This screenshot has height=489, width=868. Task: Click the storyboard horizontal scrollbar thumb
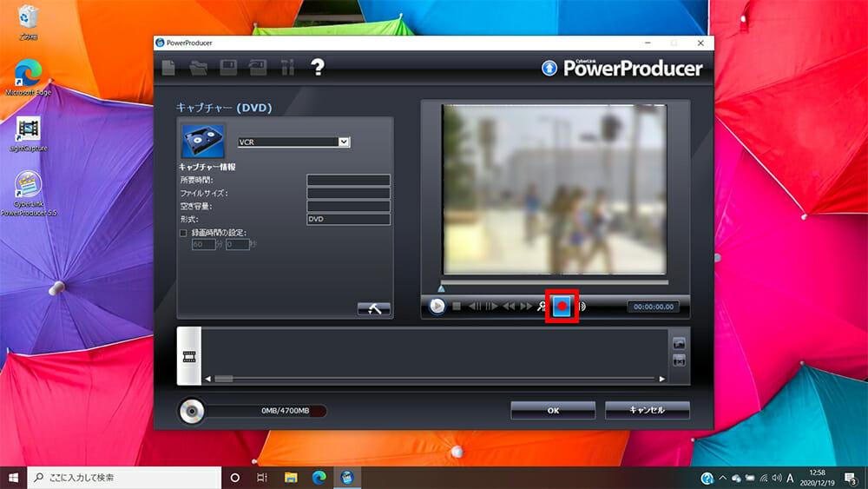pyautogui.click(x=224, y=379)
